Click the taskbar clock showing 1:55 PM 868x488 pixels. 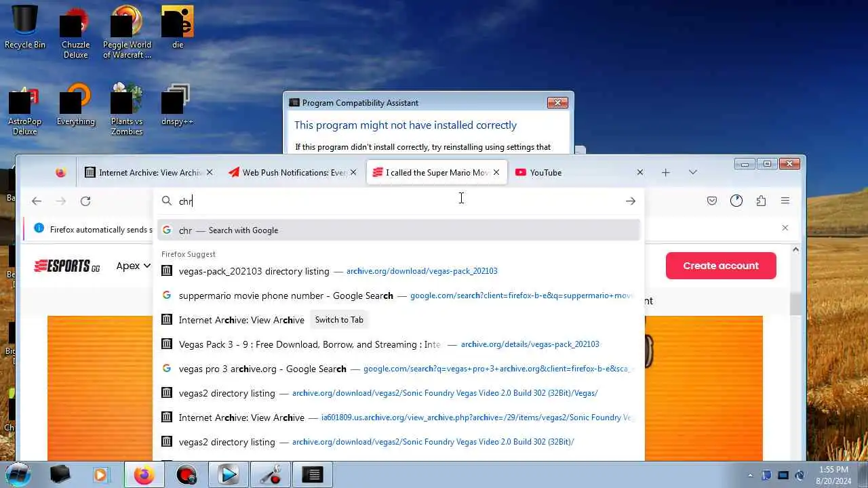pos(833,474)
